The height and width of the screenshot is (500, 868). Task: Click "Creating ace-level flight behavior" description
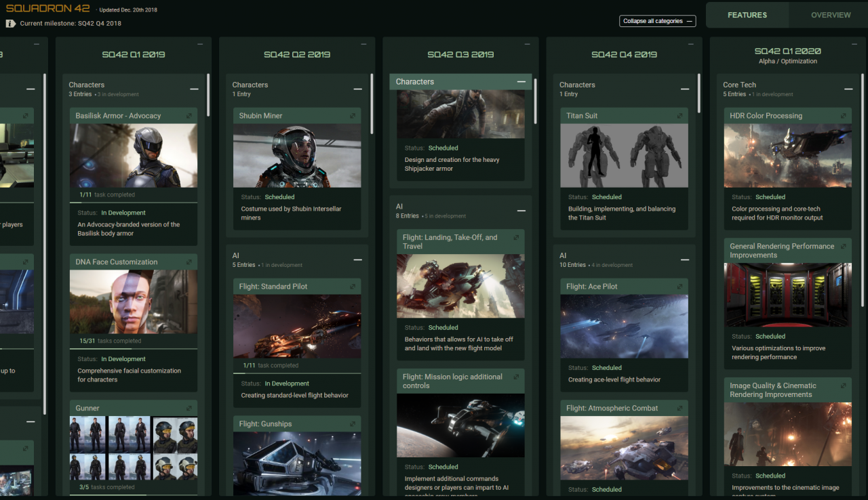click(x=614, y=379)
